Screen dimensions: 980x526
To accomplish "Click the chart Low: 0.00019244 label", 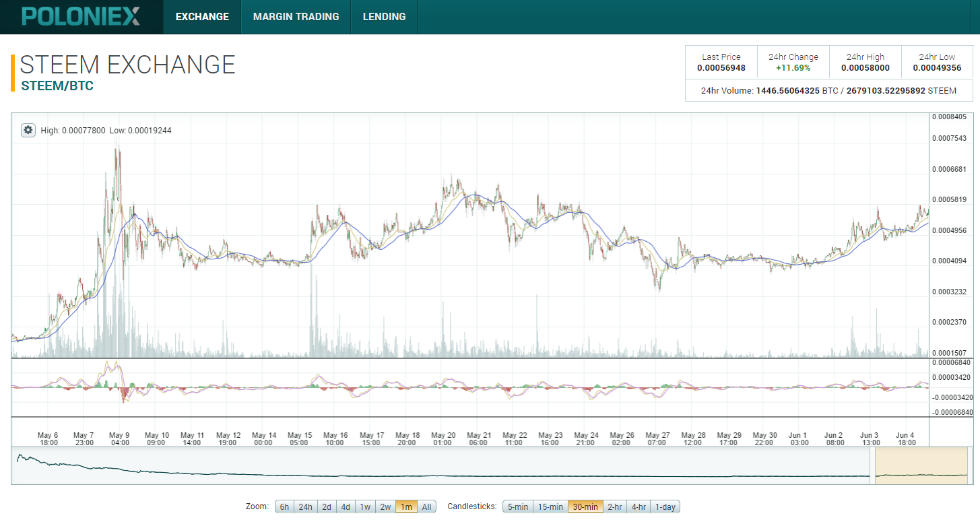I will pyautogui.click(x=140, y=130).
